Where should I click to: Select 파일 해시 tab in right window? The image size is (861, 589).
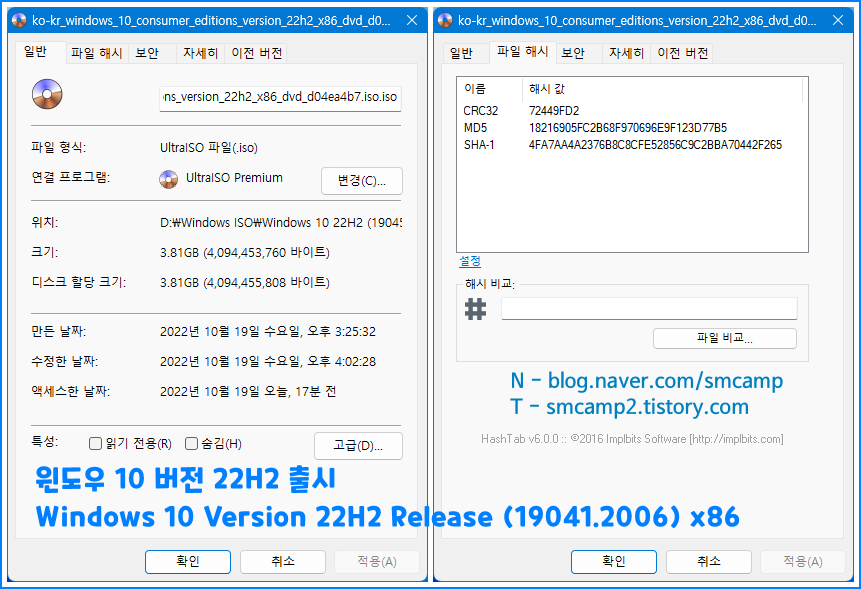[523, 52]
